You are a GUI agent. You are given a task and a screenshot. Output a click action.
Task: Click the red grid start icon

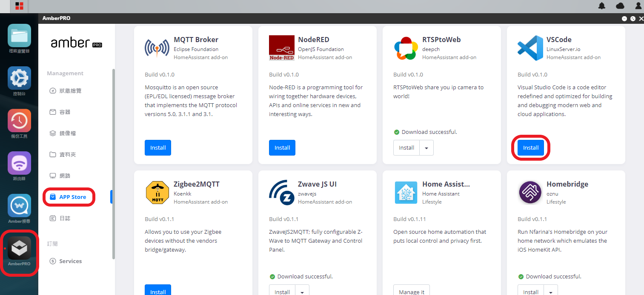point(19,6)
